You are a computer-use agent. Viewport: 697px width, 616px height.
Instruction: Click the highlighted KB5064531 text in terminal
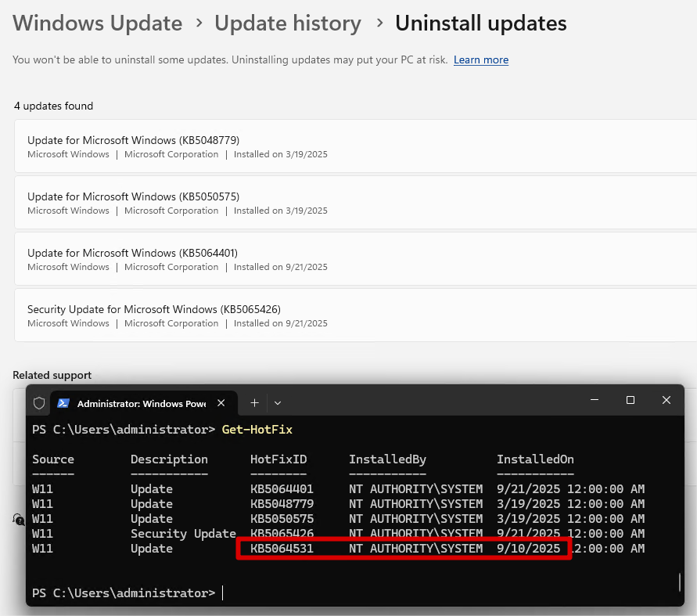click(x=282, y=549)
